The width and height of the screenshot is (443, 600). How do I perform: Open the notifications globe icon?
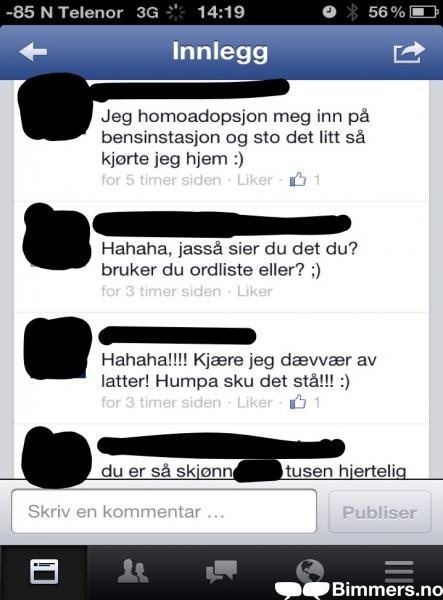310,571
